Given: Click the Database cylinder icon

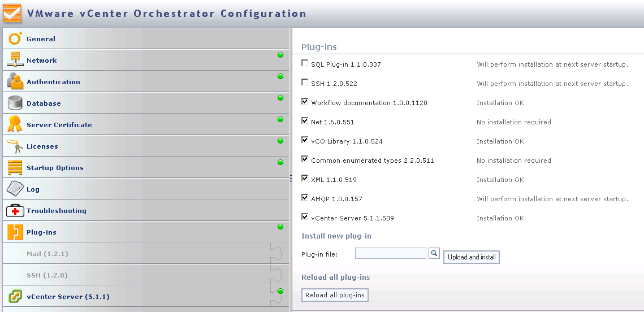Looking at the screenshot, I should 15,103.
